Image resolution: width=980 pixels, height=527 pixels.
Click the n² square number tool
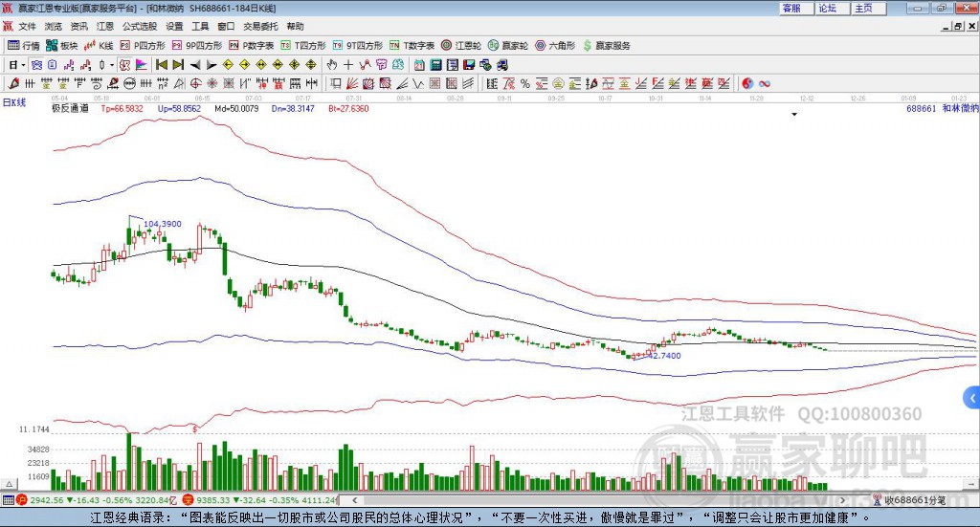(163, 83)
